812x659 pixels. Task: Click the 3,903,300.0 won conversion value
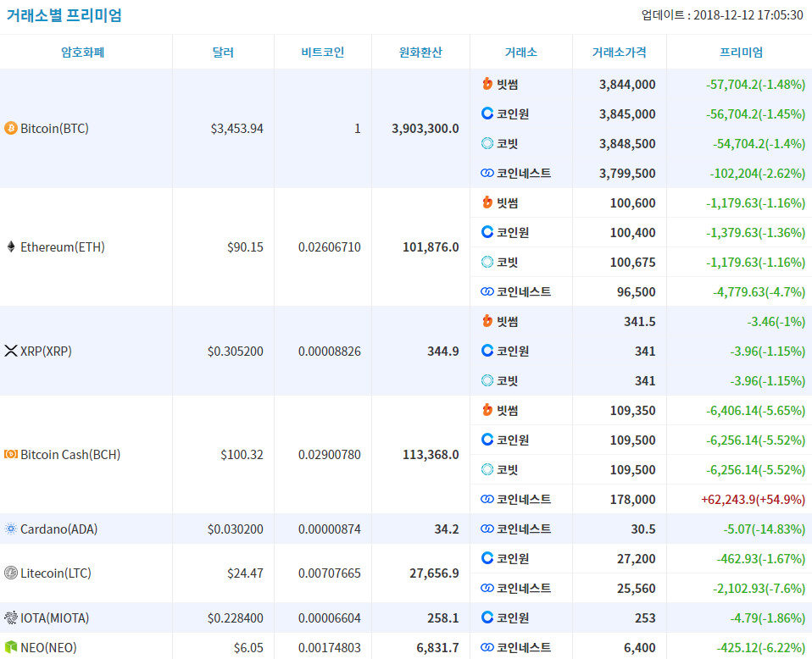(x=425, y=129)
